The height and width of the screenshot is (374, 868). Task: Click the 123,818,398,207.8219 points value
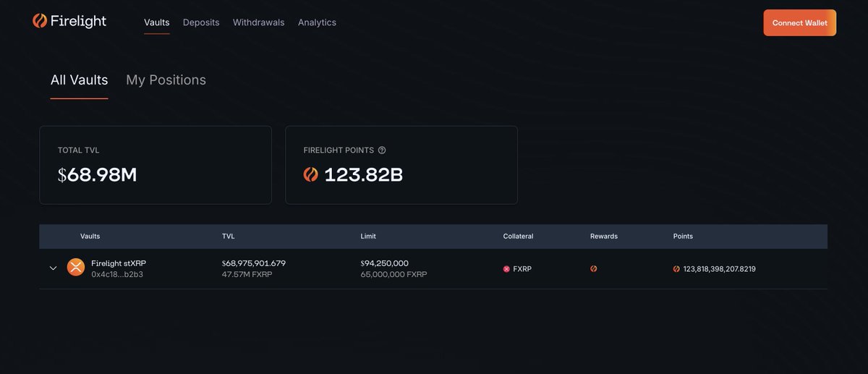click(720, 269)
